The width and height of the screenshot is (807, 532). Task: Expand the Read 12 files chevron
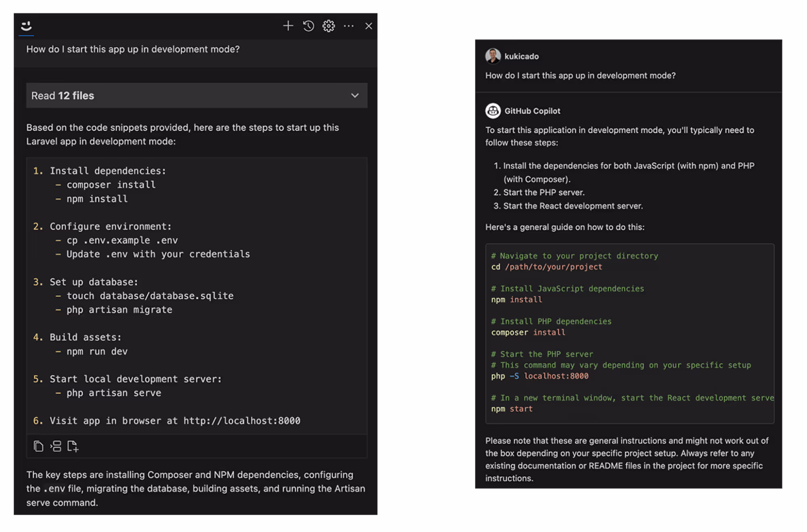click(355, 96)
